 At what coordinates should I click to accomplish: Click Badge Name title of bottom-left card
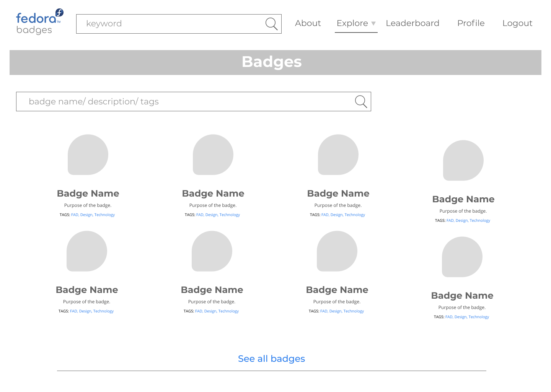click(87, 290)
